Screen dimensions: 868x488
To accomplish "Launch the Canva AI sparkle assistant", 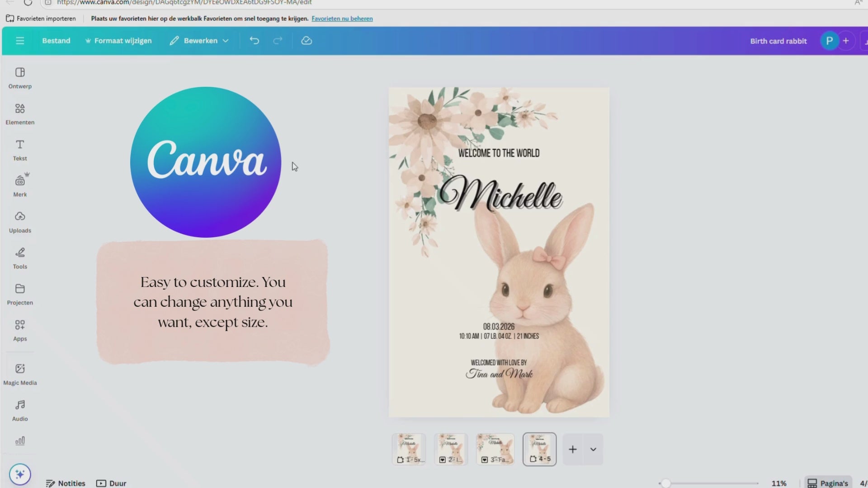I will (x=20, y=474).
